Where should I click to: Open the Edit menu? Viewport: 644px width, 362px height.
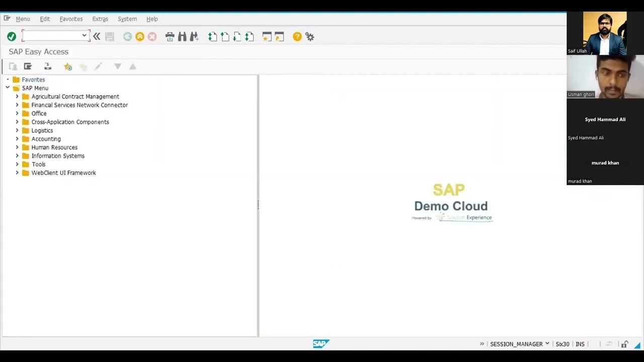45,19
